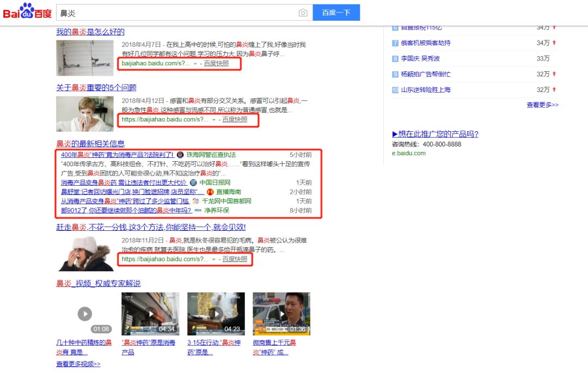The height and width of the screenshot is (373, 588).
Task: Open news 鼻舒堂:记者回访曝光门店
Action: pyautogui.click(x=132, y=192)
